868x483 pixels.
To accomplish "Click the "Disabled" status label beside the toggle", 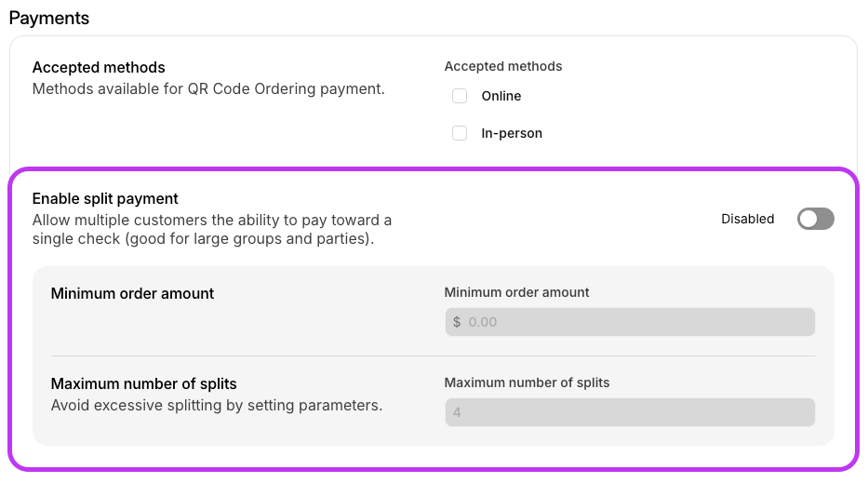I will pyautogui.click(x=747, y=219).
